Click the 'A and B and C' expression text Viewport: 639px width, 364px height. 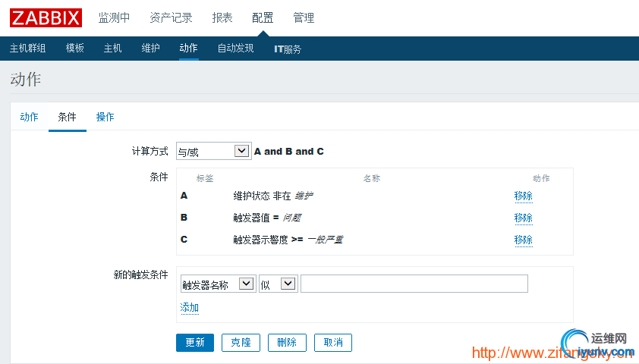[289, 152]
